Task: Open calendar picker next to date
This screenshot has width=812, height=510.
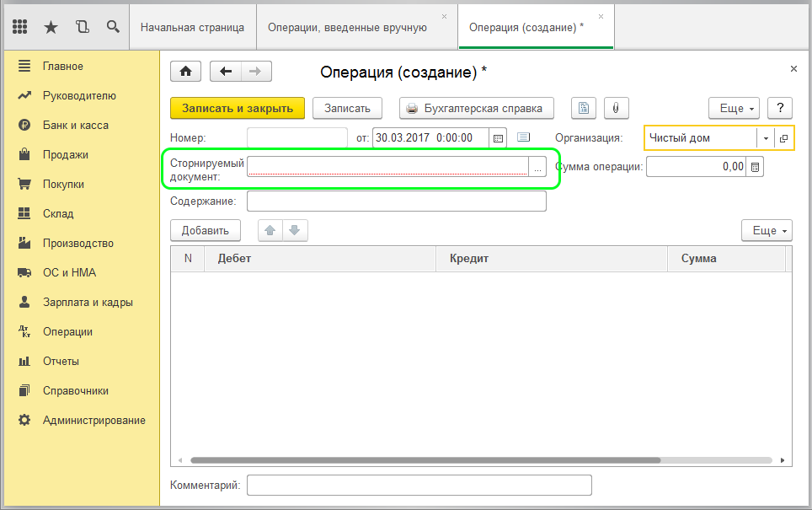Action: coord(498,137)
